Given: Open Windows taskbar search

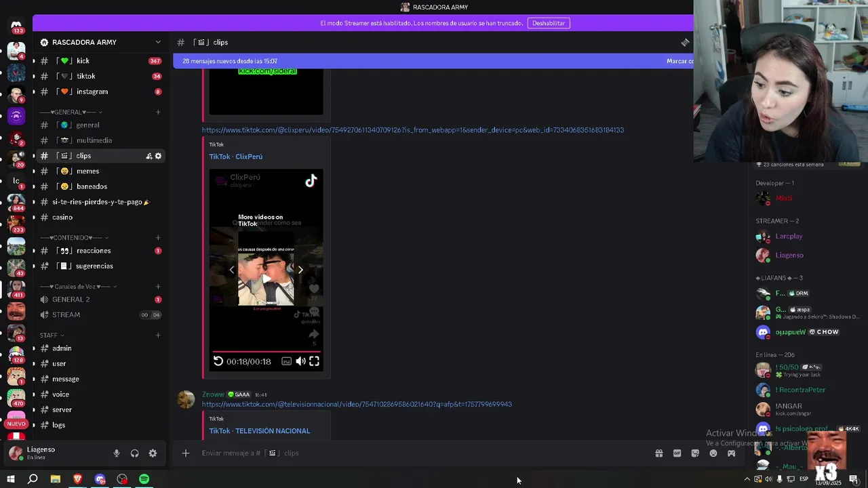Looking at the screenshot, I should pos(33,479).
